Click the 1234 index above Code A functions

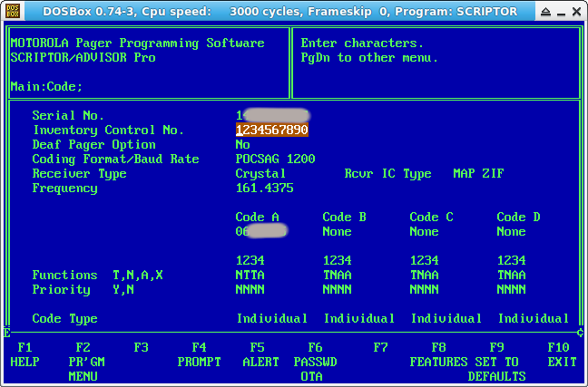(250, 260)
